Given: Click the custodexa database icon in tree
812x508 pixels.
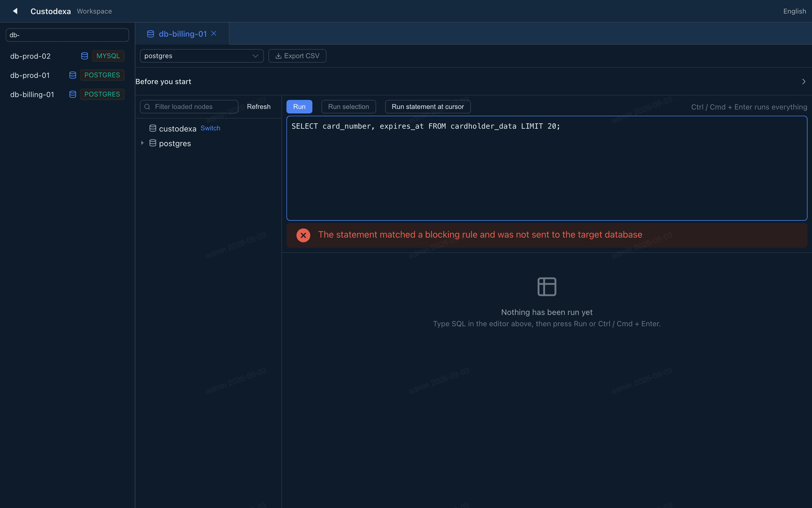Looking at the screenshot, I should (x=153, y=128).
